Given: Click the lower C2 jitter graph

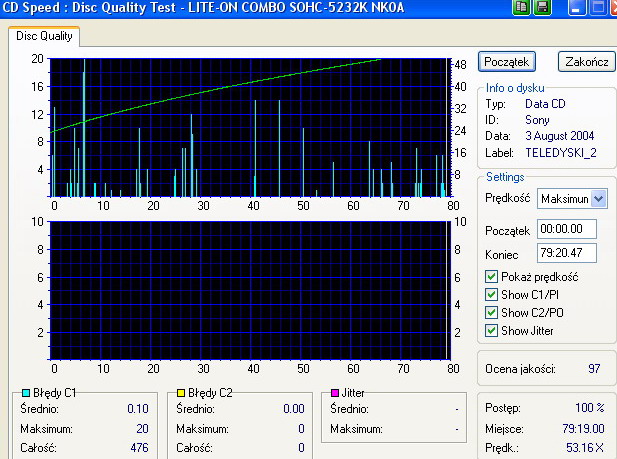Looking at the screenshot, I should point(251,291).
